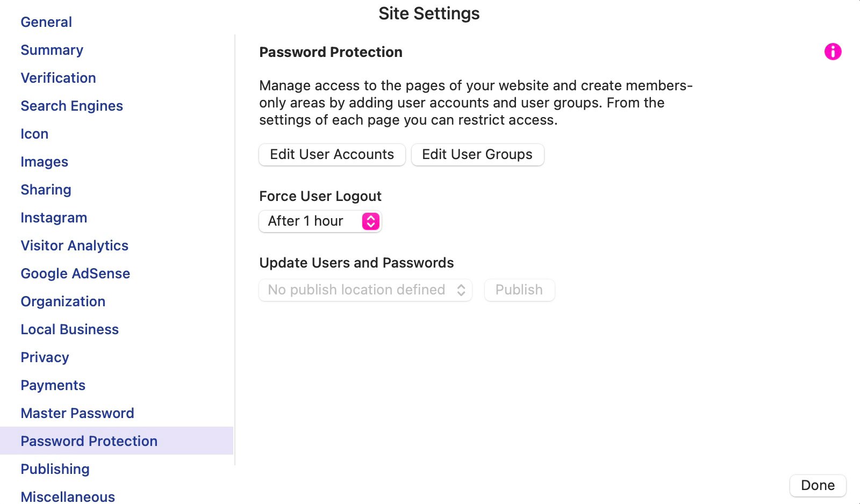
Task: Select Payments in the sidebar
Action: 53,385
